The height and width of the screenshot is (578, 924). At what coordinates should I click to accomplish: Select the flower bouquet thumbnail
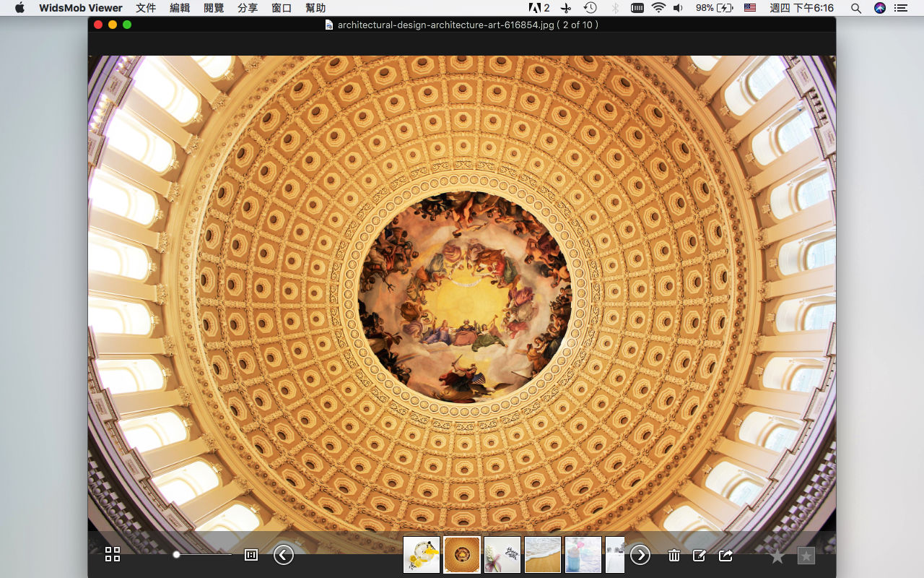[x=502, y=555]
